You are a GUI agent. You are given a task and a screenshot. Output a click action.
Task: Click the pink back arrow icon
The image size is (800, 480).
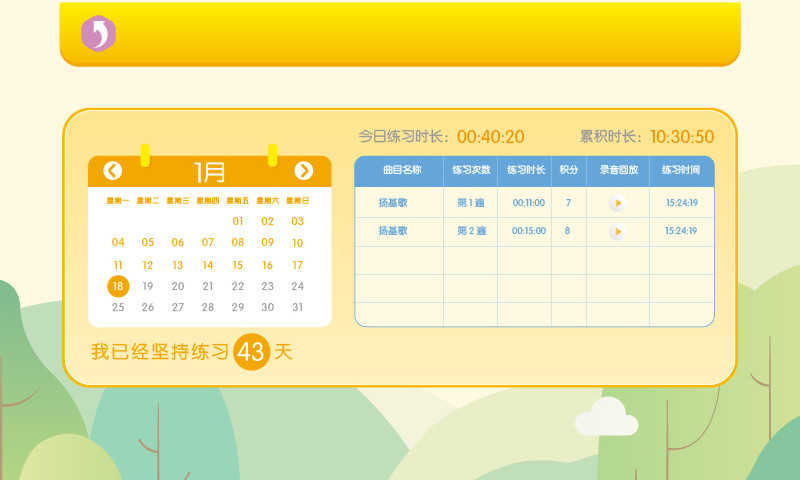tap(98, 34)
